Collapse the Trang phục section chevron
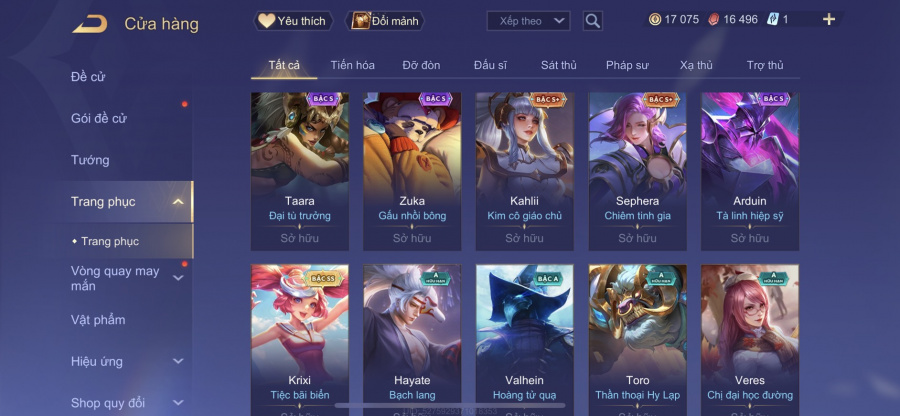Image resolution: width=900 pixels, height=416 pixels. point(179,201)
